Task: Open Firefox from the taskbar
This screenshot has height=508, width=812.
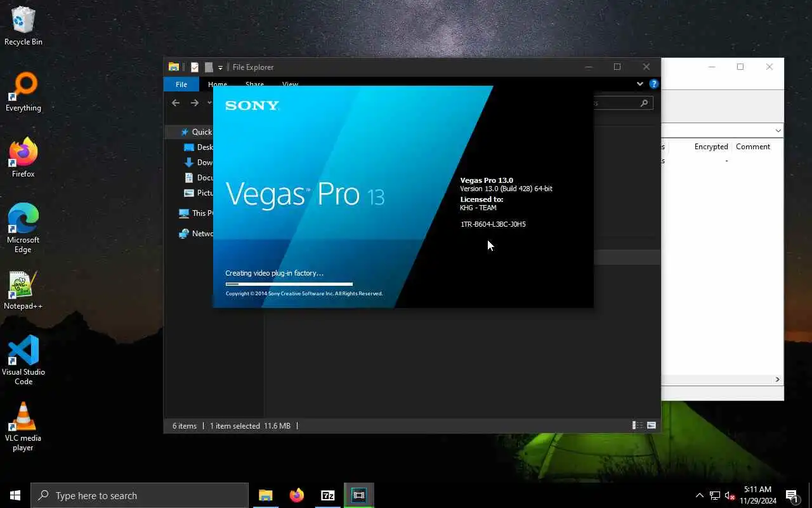Action: click(297, 495)
